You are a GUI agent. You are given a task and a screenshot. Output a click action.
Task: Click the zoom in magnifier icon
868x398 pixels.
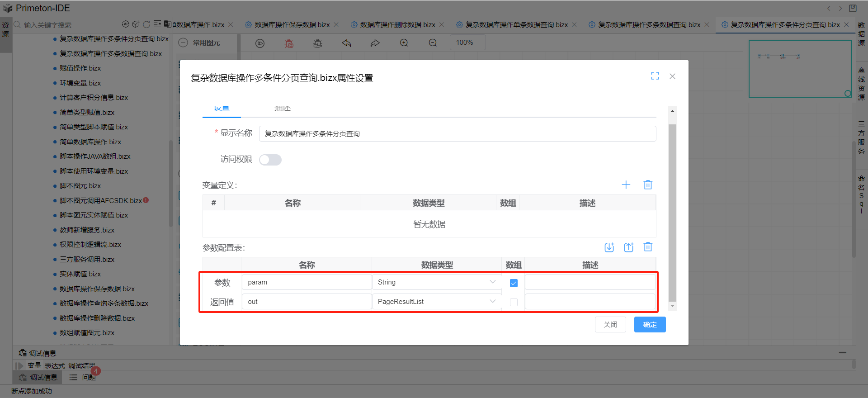(x=404, y=43)
